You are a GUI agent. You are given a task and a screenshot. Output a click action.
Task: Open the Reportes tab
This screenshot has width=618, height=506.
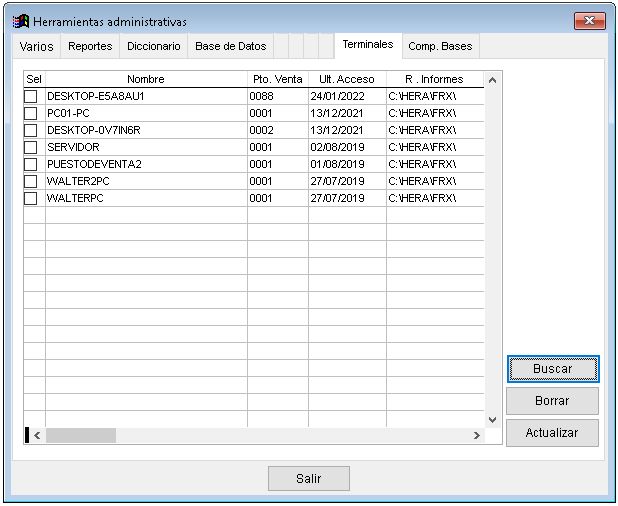coord(90,47)
